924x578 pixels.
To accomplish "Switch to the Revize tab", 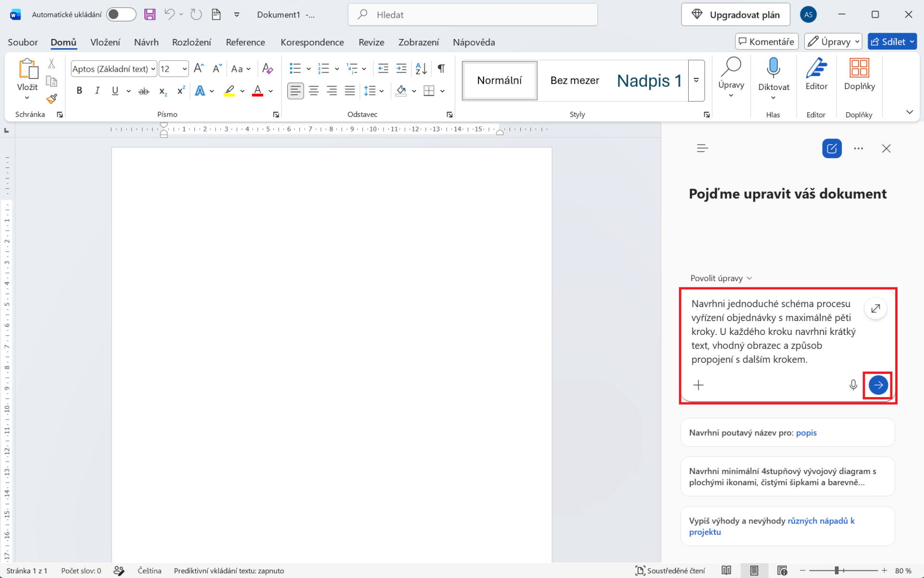I will (x=371, y=42).
